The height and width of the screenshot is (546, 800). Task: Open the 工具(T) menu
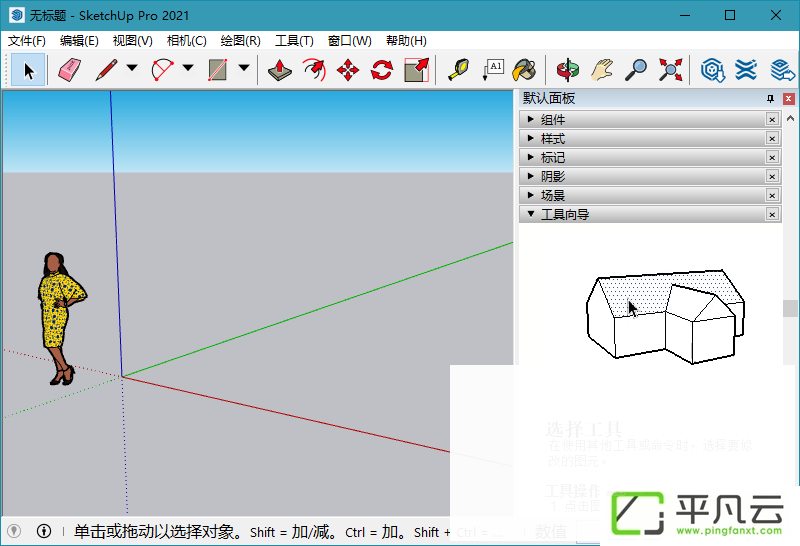(x=294, y=41)
